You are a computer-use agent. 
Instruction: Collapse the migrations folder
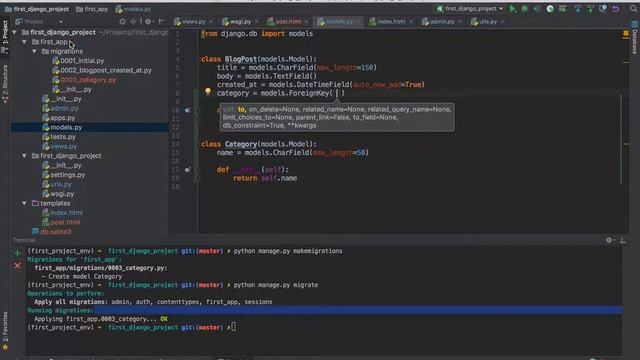[34, 51]
